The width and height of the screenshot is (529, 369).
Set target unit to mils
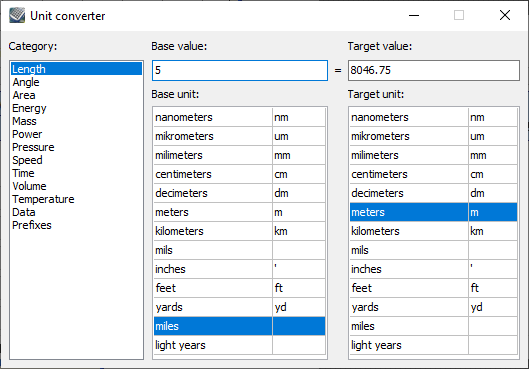pyautogui.click(x=434, y=250)
